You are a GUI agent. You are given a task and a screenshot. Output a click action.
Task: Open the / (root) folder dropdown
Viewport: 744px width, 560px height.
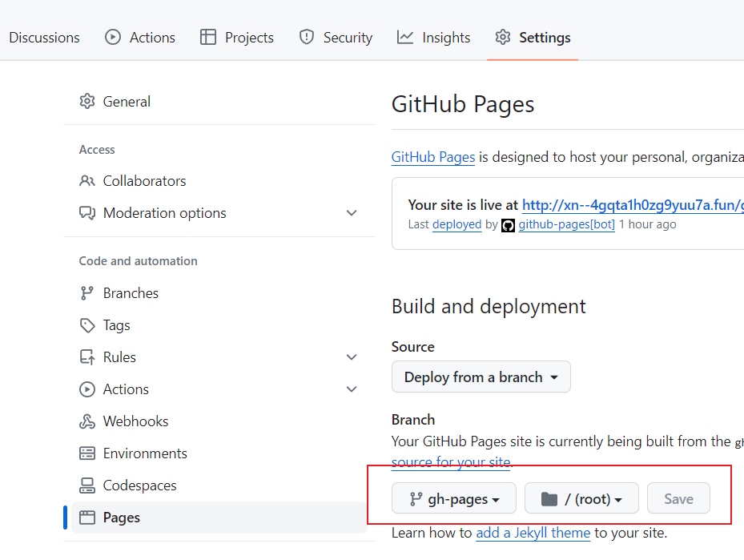coord(581,498)
